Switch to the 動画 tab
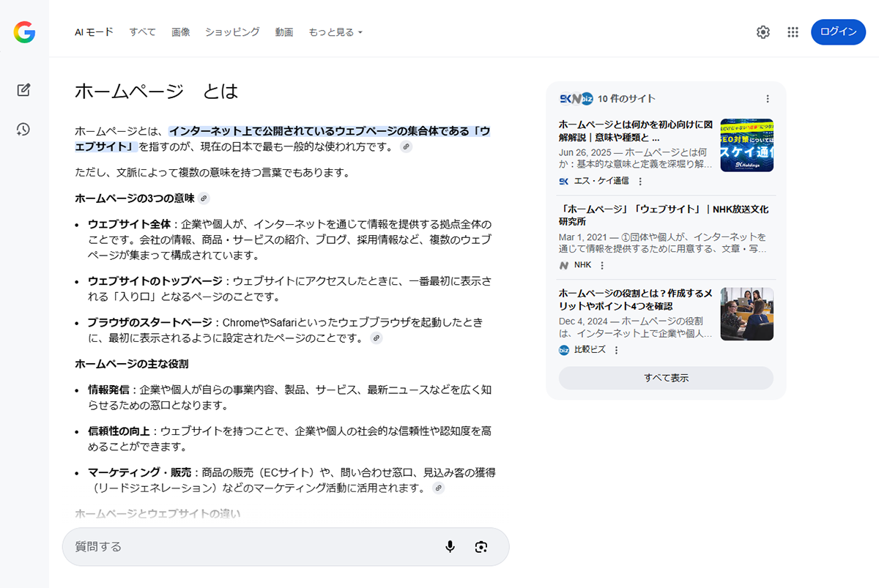This screenshot has height=588, width=879. pos(284,32)
